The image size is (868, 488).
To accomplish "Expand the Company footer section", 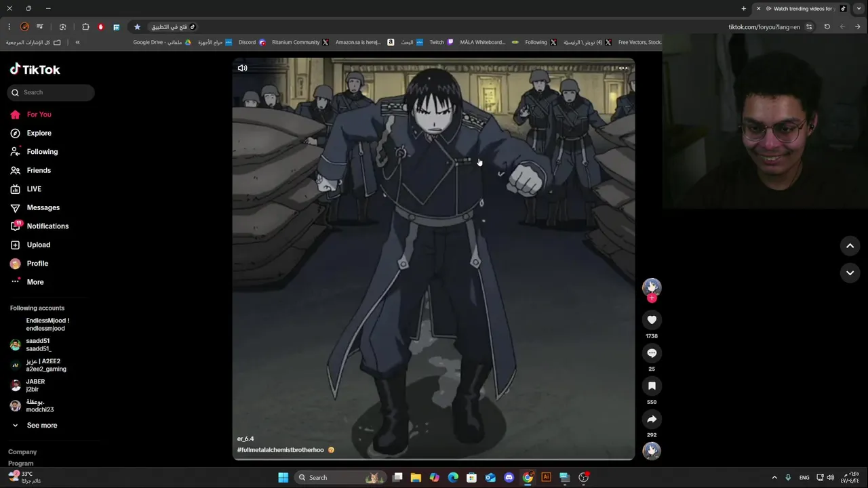I will click(22, 452).
